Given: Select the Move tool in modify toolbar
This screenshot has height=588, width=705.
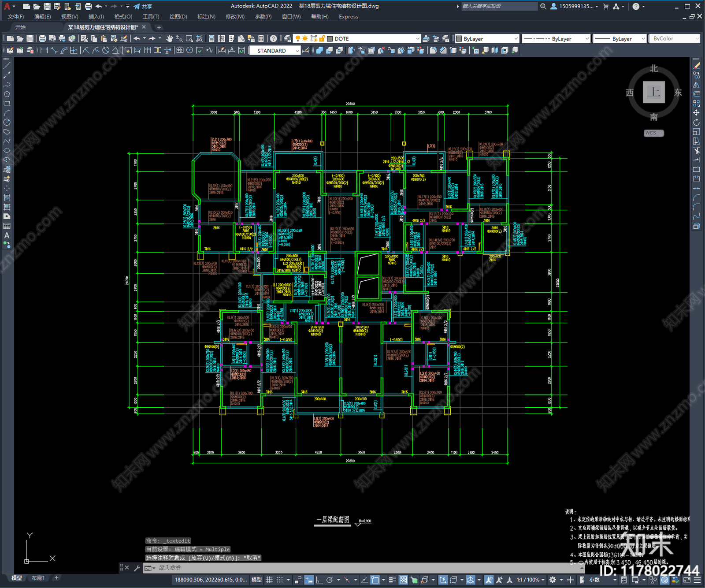Looking at the screenshot, I should point(696,113).
